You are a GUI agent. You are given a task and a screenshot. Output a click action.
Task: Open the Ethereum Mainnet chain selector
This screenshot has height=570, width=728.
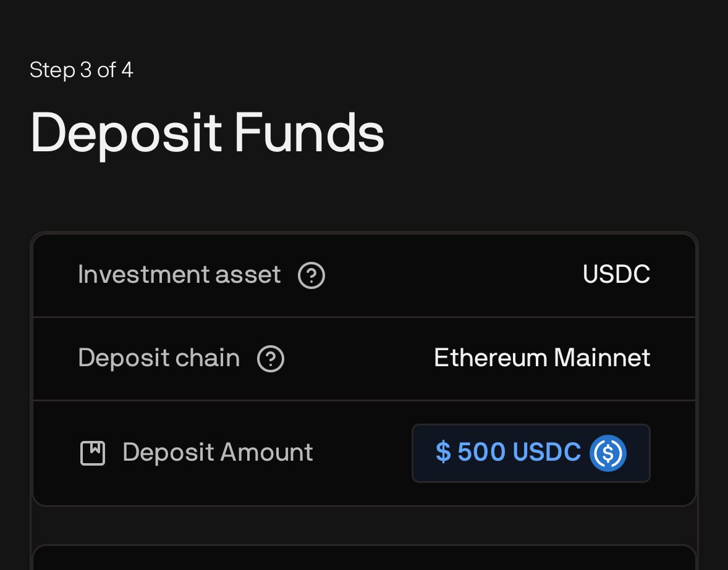541,358
